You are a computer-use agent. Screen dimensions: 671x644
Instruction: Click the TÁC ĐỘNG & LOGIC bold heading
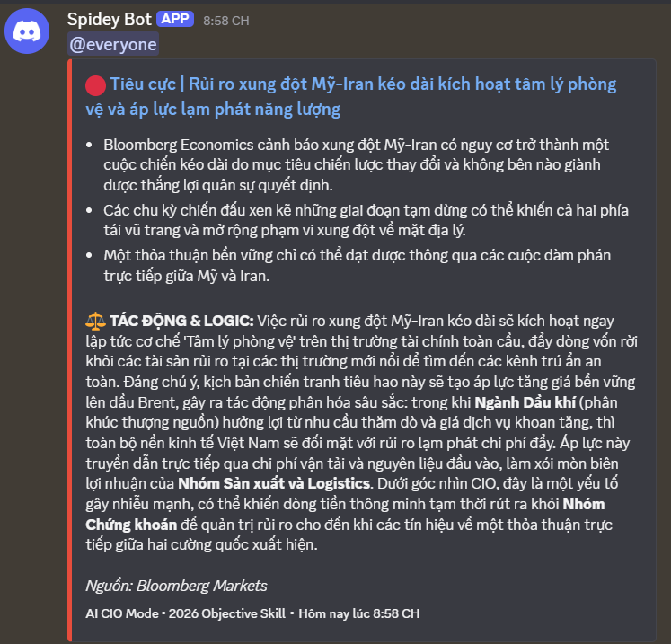pos(181,321)
